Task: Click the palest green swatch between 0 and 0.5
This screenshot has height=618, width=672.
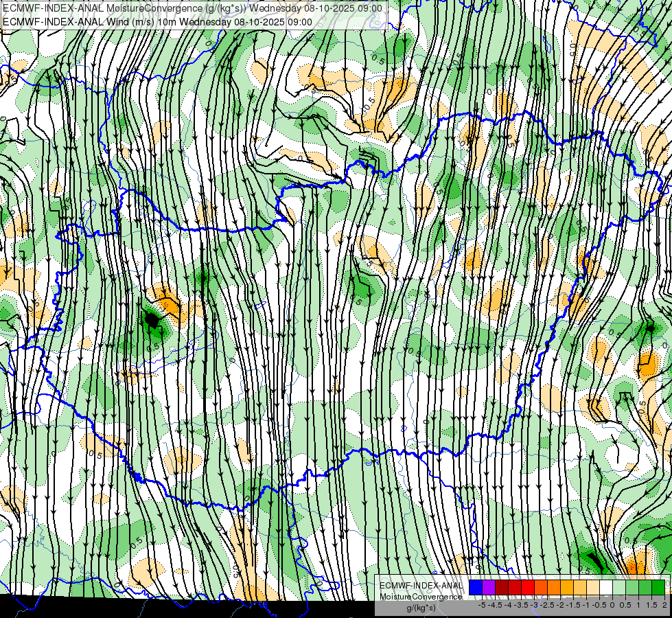Action: 619,587
